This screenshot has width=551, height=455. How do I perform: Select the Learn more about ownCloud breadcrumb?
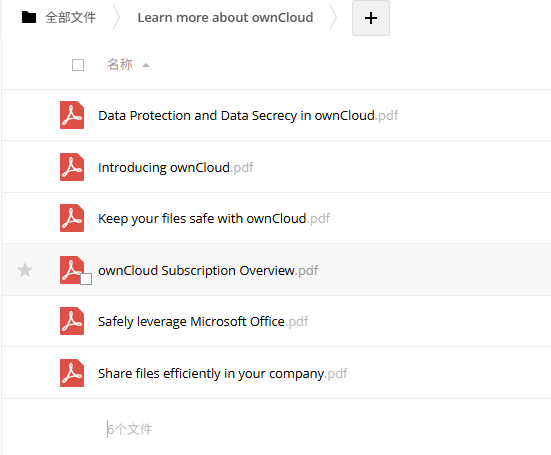pos(225,17)
